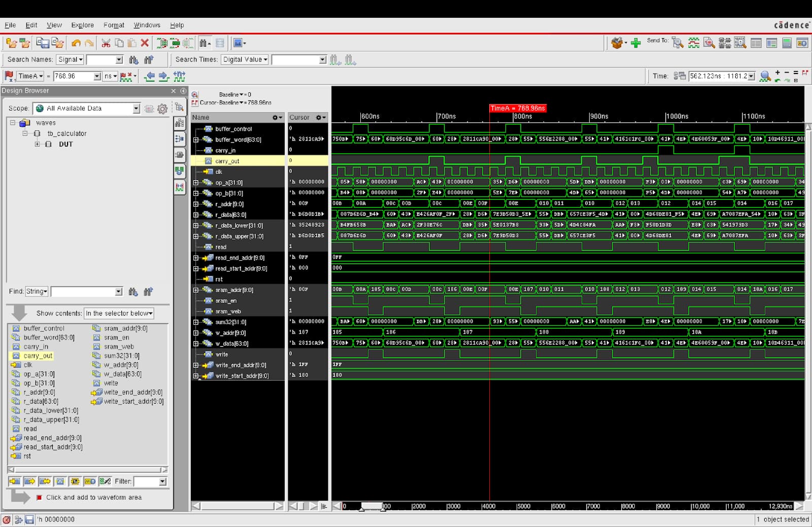Click the Undo arrow icon in toolbar
812x527 pixels.
[76, 43]
